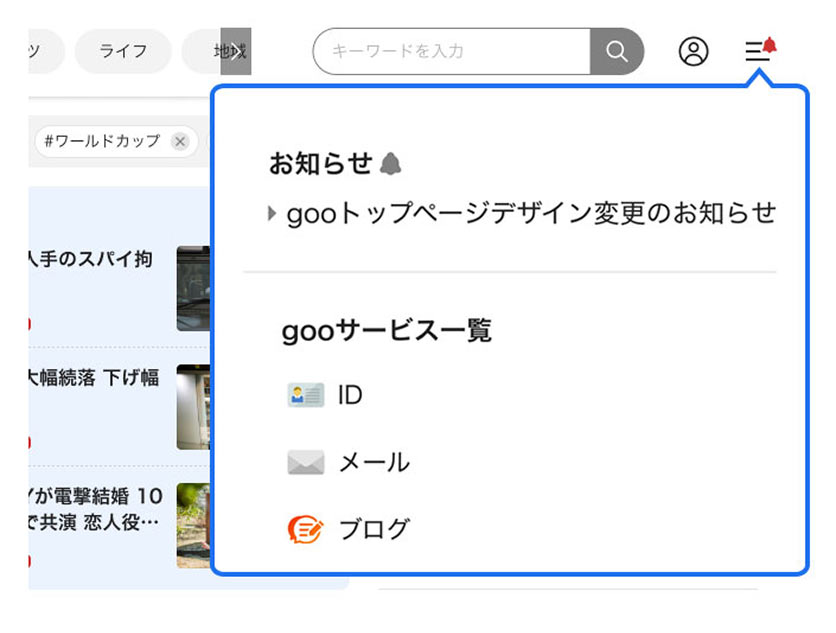Open thumbnail next to 電撃結婚 headline

click(x=194, y=526)
